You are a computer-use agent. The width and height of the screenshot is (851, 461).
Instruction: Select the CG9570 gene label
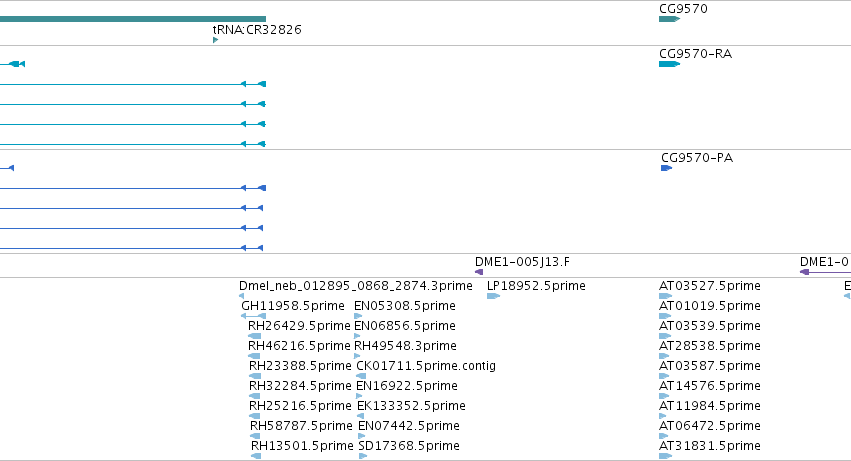tap(683, 9)
